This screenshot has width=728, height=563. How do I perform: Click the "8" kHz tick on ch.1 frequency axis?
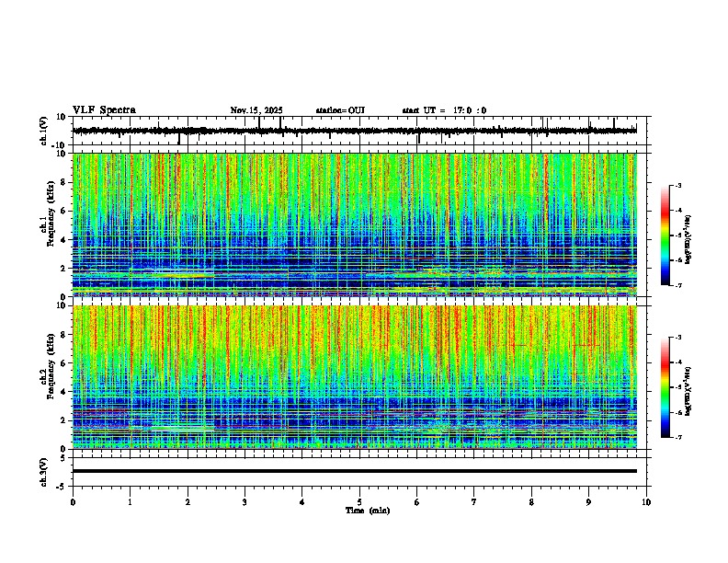(64, 182)
